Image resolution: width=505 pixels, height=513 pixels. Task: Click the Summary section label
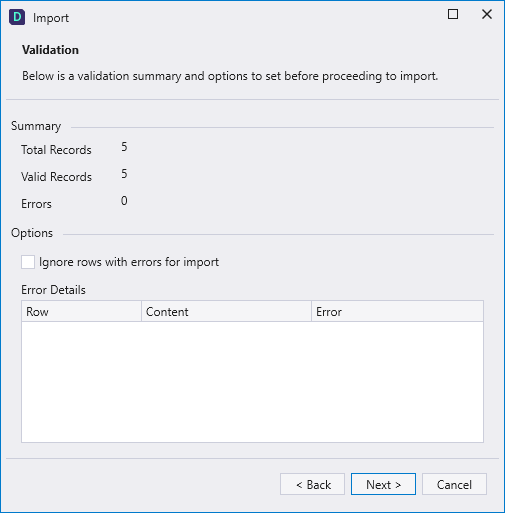coord(36,126)
